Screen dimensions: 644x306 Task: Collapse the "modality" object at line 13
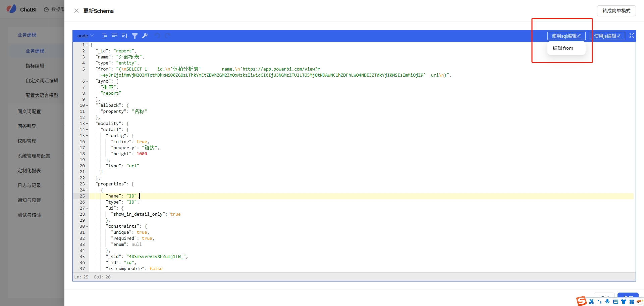coord(87,124)
